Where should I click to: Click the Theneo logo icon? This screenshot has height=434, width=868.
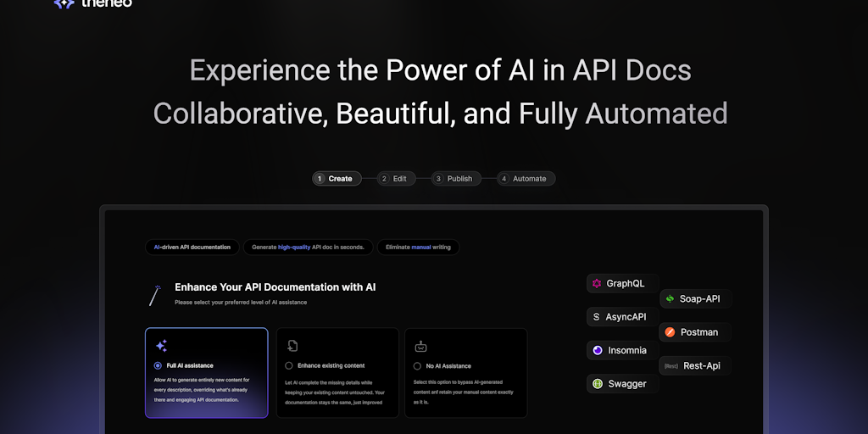pos(64,3)
